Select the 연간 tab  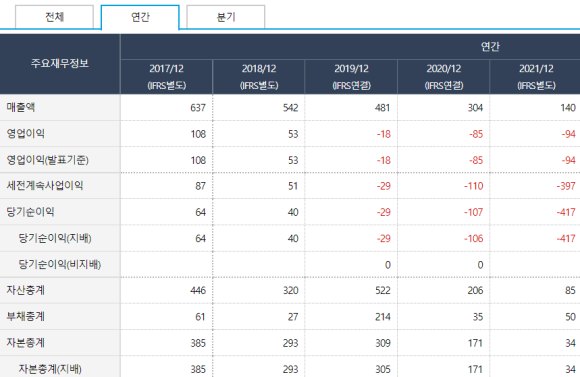[x=140, y=17]
